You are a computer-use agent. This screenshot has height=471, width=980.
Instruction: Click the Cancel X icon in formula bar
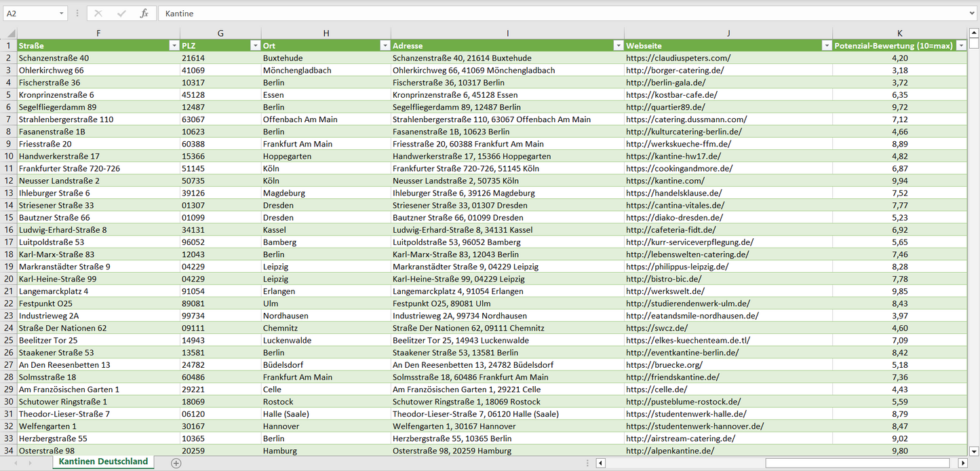pos(98,14)
